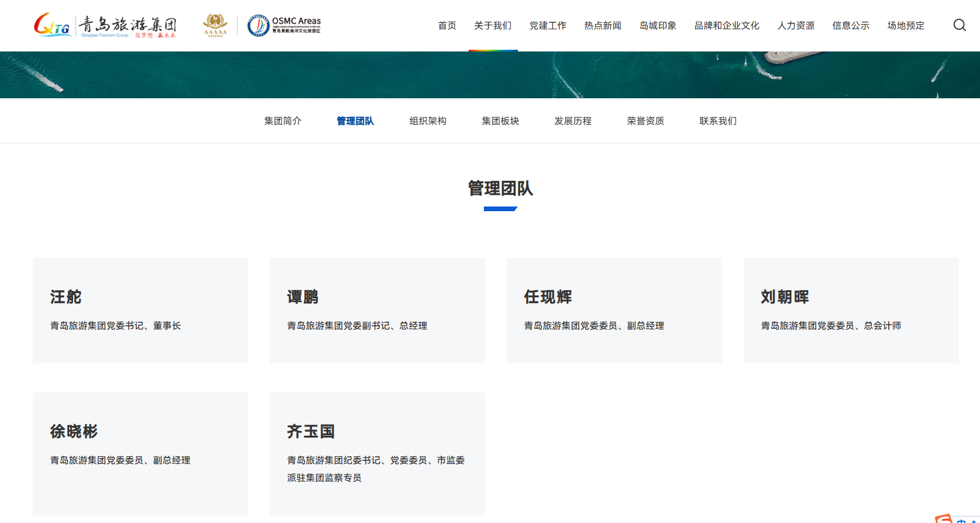Click the 汪舵 team member card
The width and height of the screenshot is (980, 523).
click(x=140, y=311)
